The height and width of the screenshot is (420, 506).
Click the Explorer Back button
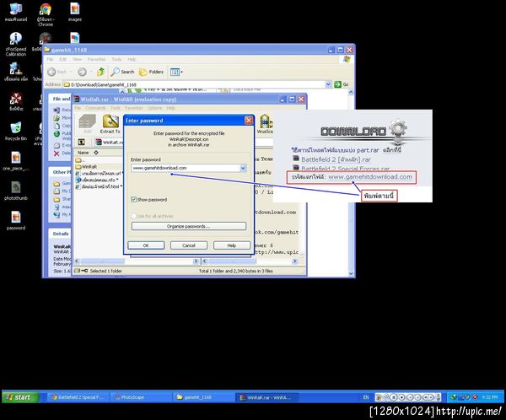click(57, 72)
